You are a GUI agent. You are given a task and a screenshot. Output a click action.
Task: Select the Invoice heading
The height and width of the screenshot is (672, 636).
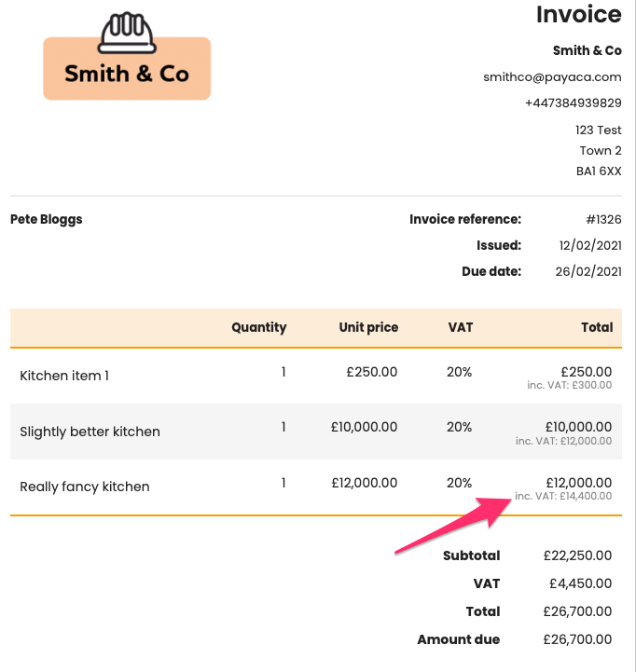coord(578,15)
